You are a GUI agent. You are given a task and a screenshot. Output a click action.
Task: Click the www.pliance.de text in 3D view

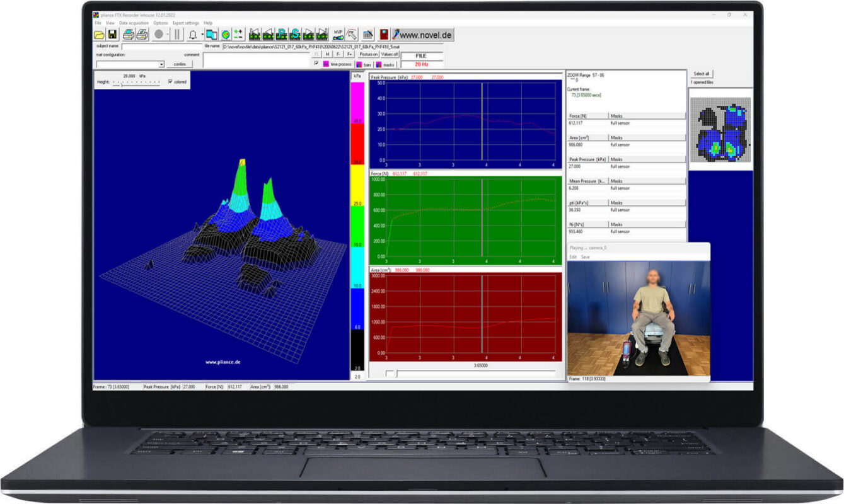click(223, 362)
